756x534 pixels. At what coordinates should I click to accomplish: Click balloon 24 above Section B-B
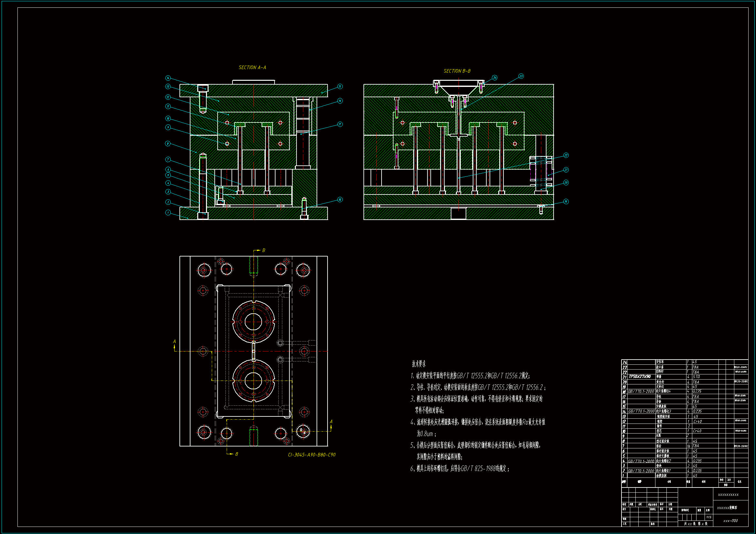(x=494, y=78)
